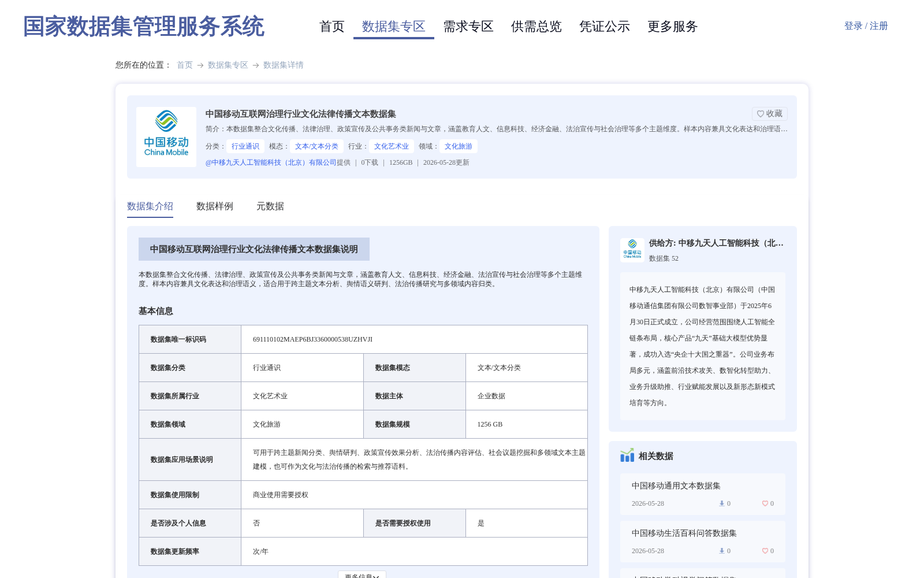This screenshot has height=578, width=924.
Task: Click the identifier 691110102MAEP6BJ3360000538UZHVJI
Action: pyautogui.click(x=312, y=339)
